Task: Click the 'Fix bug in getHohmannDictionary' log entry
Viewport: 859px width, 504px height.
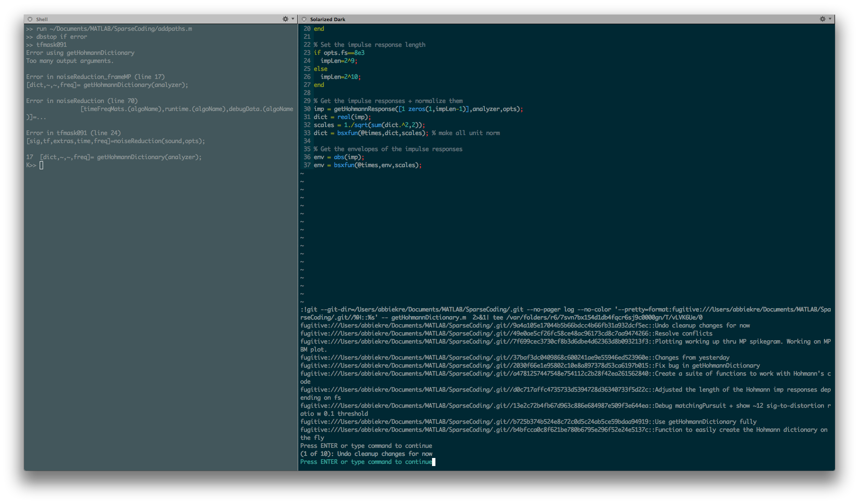Action: [x=707, y=366]
